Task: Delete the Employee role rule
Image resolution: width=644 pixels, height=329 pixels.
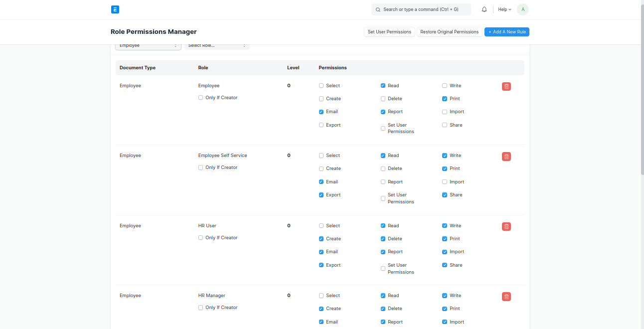Action: (506, 86)
